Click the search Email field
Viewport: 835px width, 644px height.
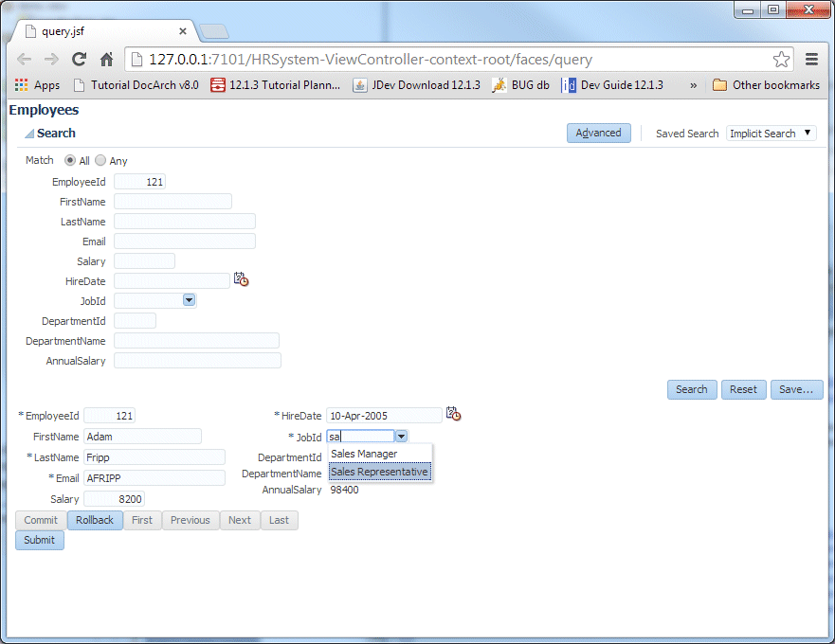[185, 241]
